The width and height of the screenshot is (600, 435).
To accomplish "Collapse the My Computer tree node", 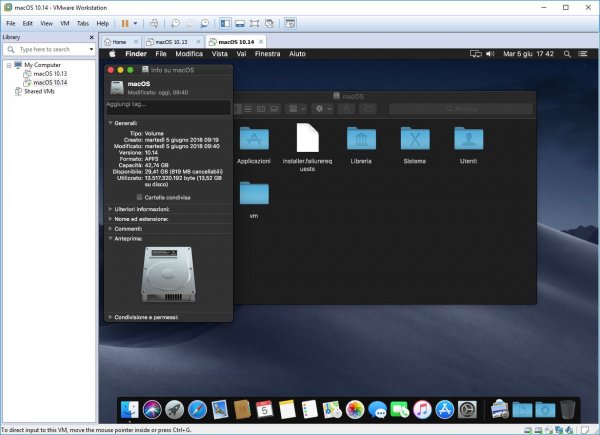I will coord(9,65).
